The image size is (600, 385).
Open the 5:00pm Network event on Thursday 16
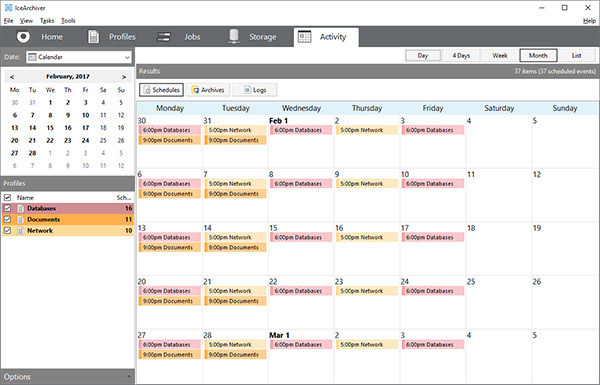click(367, 237)
